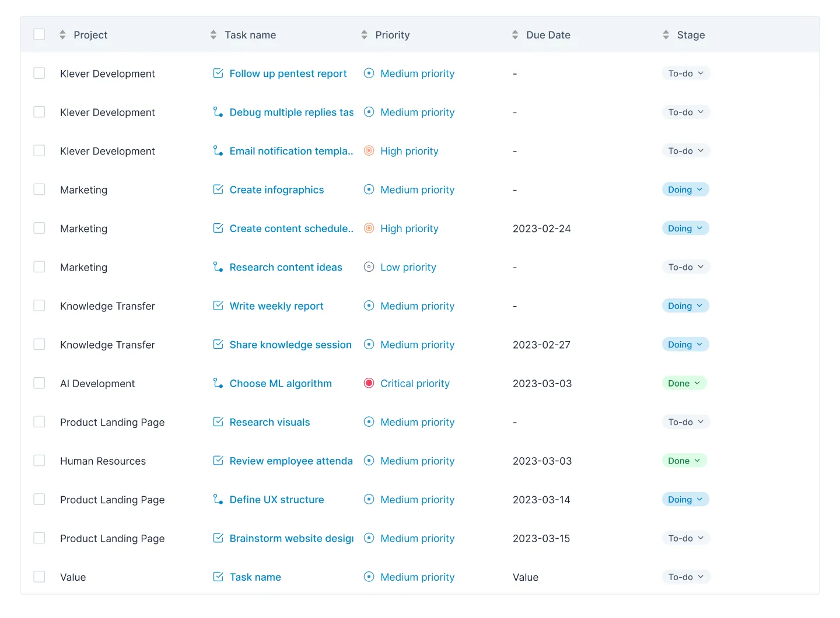Click the sort arrows beside Due Date
The width and height of the screenshot is (840, 618).
click(x=515, y=35)
